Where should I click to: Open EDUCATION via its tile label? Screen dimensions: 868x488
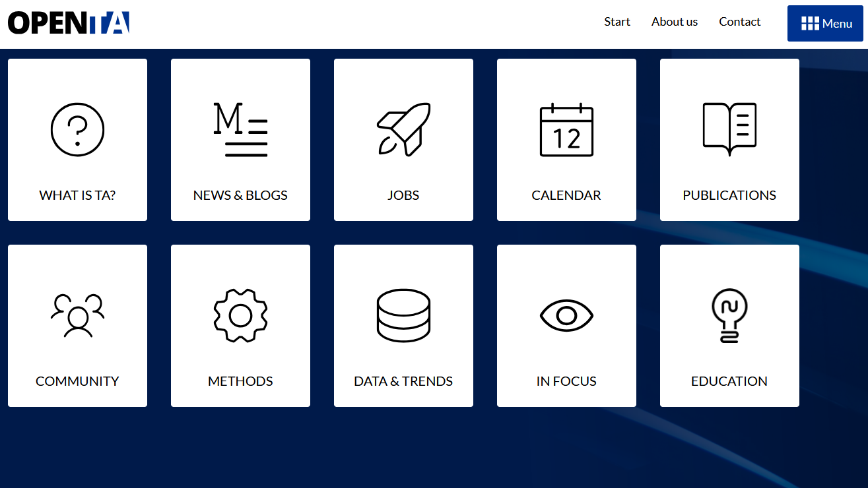(x=729, y=381)
